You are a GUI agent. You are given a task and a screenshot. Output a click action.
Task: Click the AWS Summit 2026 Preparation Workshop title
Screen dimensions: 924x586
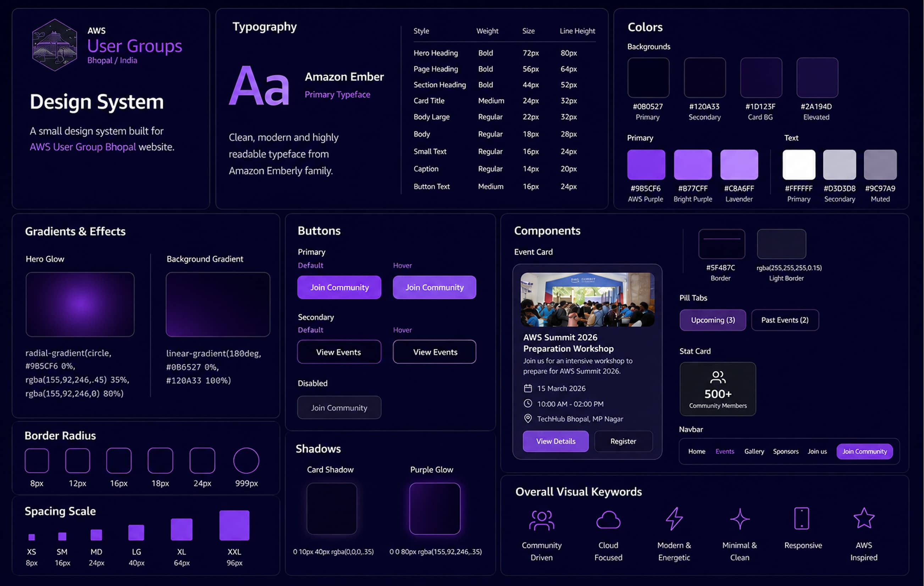click(568, 343)
